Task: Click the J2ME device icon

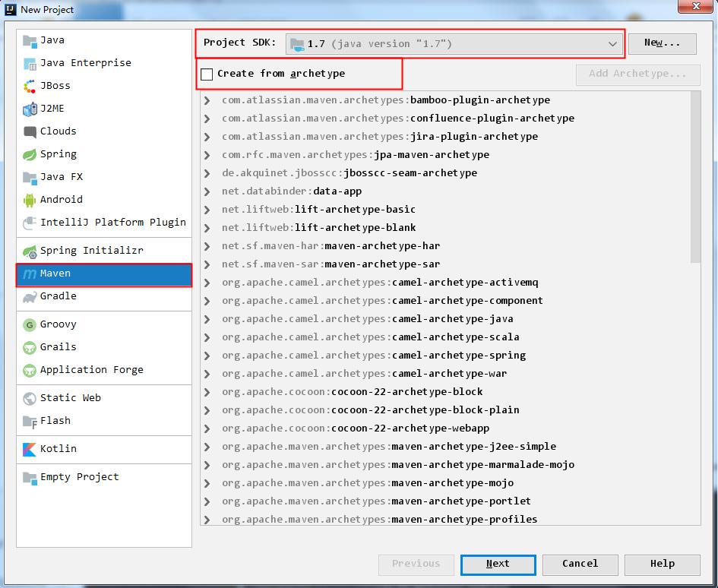Action: [x=30, y=109]
